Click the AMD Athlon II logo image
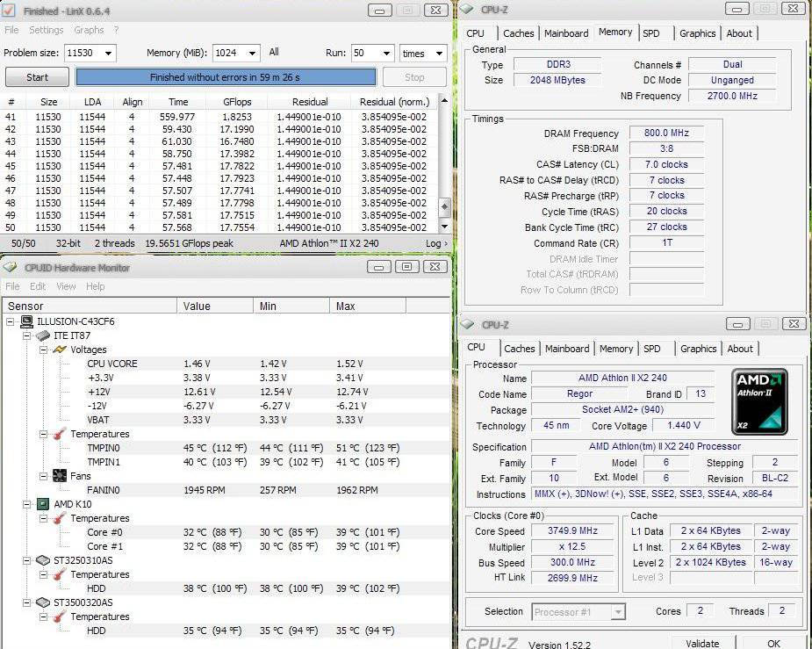Viewport: 812px width, 649px height. click(759, 401)
